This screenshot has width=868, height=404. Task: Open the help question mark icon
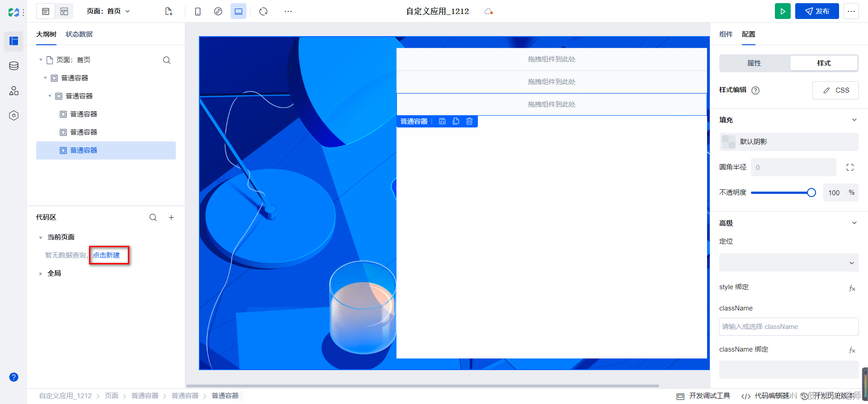pyautogui.click(x=14, y=377)
